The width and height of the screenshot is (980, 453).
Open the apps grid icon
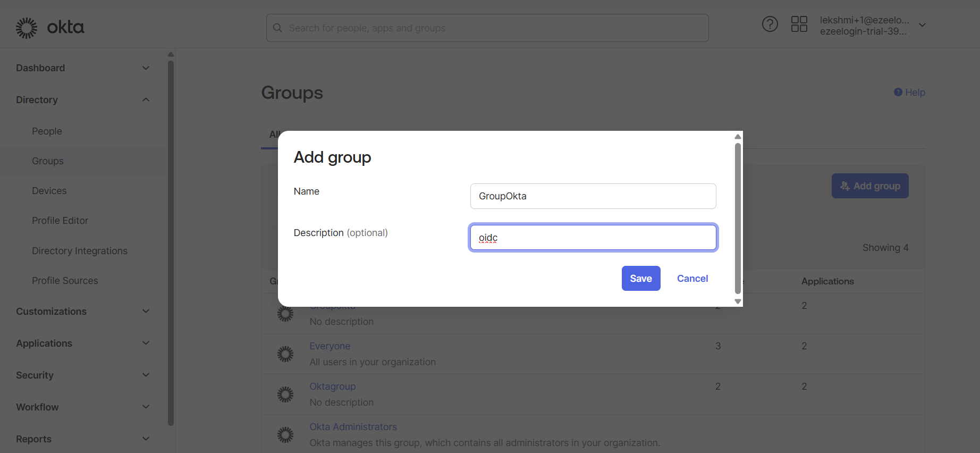coord(799,24)
